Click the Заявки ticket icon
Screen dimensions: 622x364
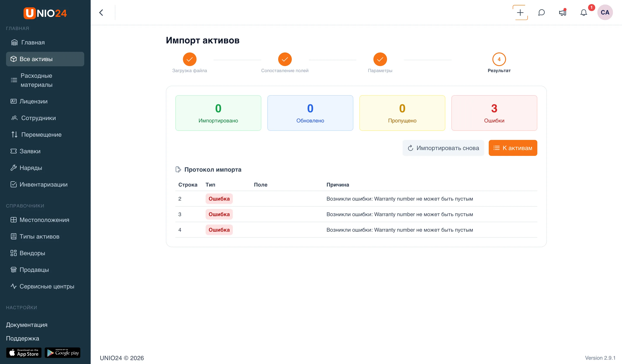[14, 151]
